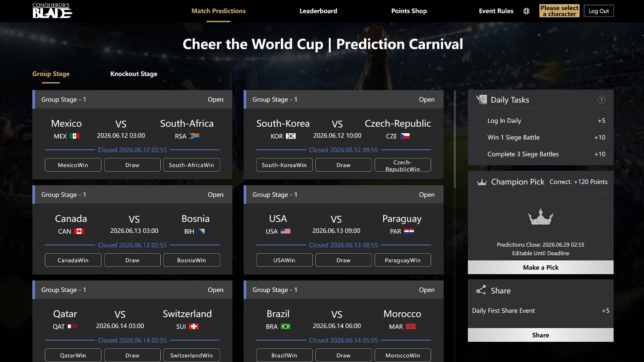Click the Share button

coord(540,335)
